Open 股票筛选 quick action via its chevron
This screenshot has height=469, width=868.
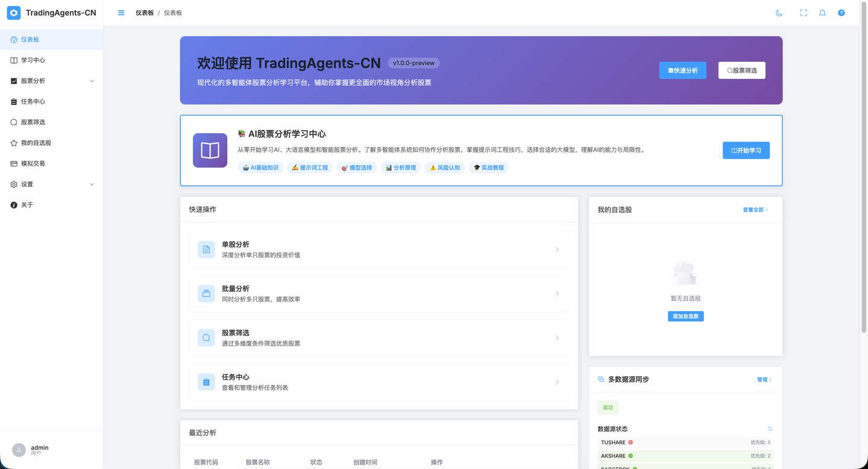click(557, 338)
